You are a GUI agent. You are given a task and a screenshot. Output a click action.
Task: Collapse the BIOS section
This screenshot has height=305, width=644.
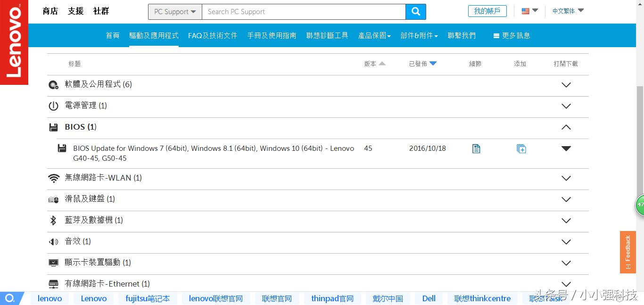pyautogui.click(x=566, y=127)
